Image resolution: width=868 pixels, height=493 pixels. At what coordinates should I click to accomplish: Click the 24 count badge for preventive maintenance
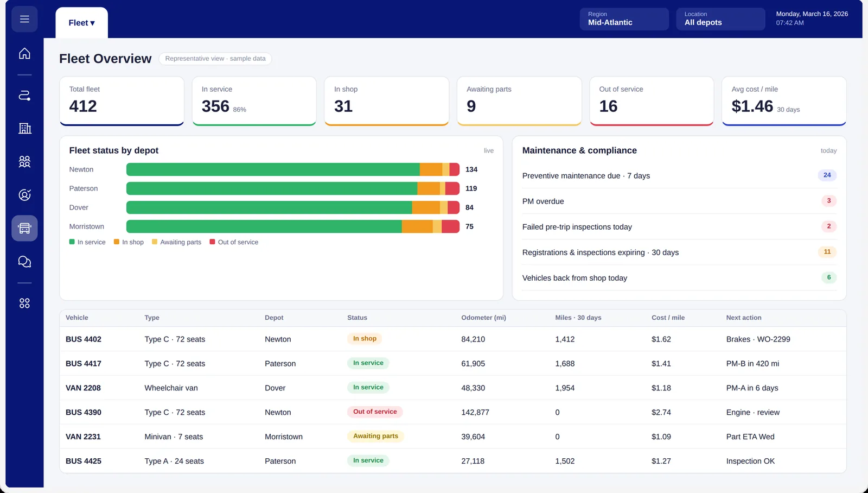pos(827,175)
